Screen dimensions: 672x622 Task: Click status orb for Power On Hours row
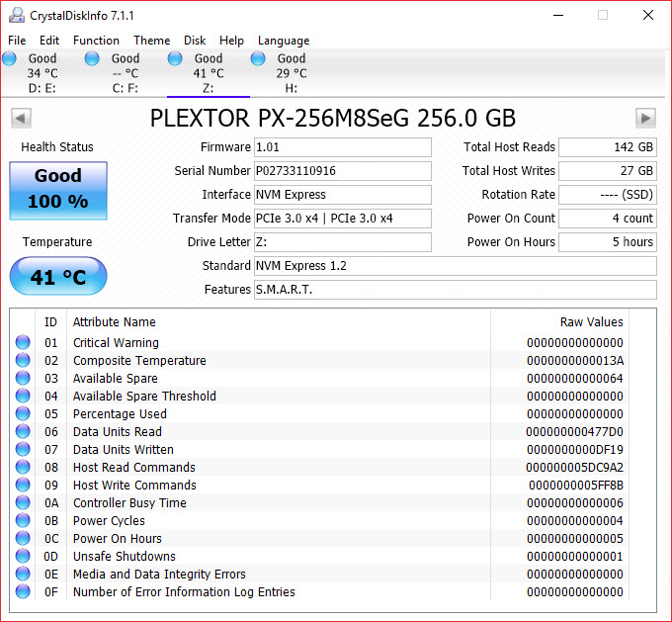click(23, 538)
